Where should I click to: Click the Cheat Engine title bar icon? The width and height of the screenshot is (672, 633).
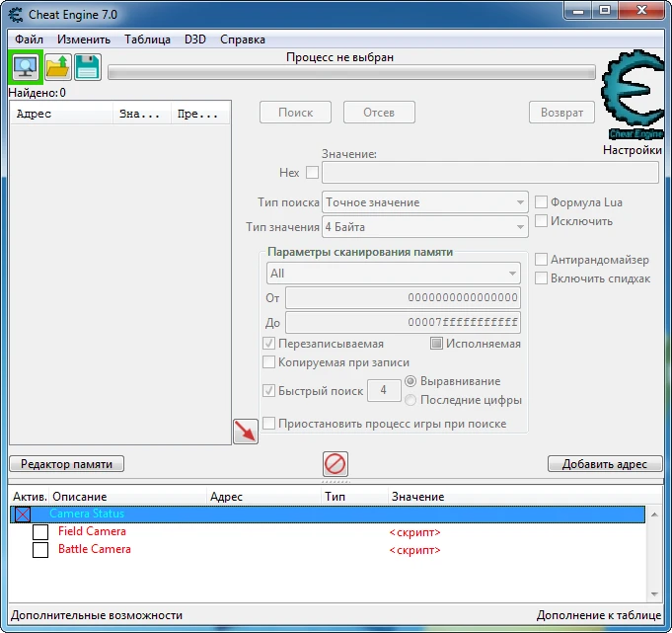click(16, 15)
